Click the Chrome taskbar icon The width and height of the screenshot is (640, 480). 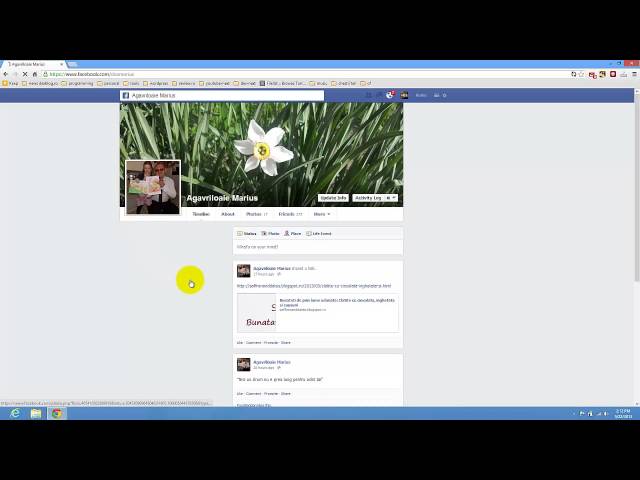coord(57,413)
